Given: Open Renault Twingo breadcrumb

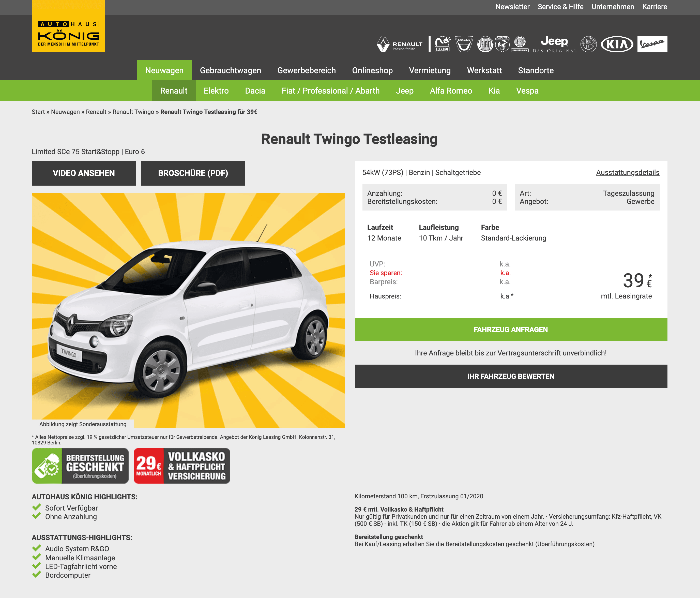Looking at the screenshot, I should (133, 112).
